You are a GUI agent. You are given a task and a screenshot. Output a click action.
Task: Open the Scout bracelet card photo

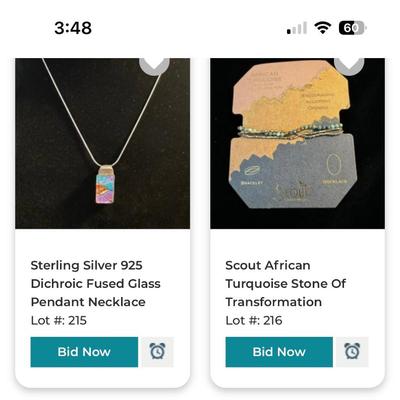click(x=297, y=143)
